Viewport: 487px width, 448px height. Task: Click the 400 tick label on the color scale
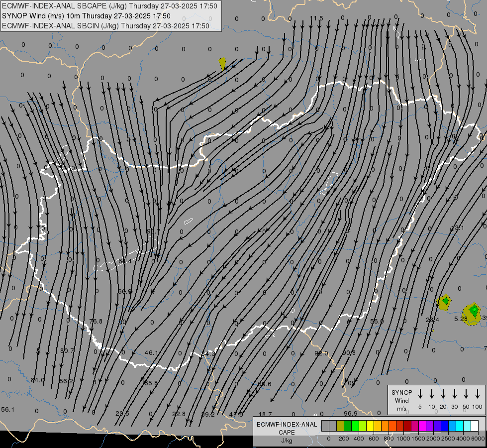tap(359, 439)
